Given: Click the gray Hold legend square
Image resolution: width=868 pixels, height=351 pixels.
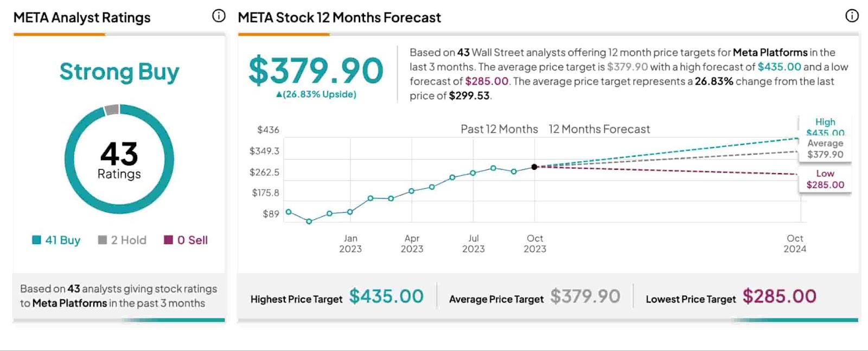Looking at the screenshot, I should coord(103,240).
